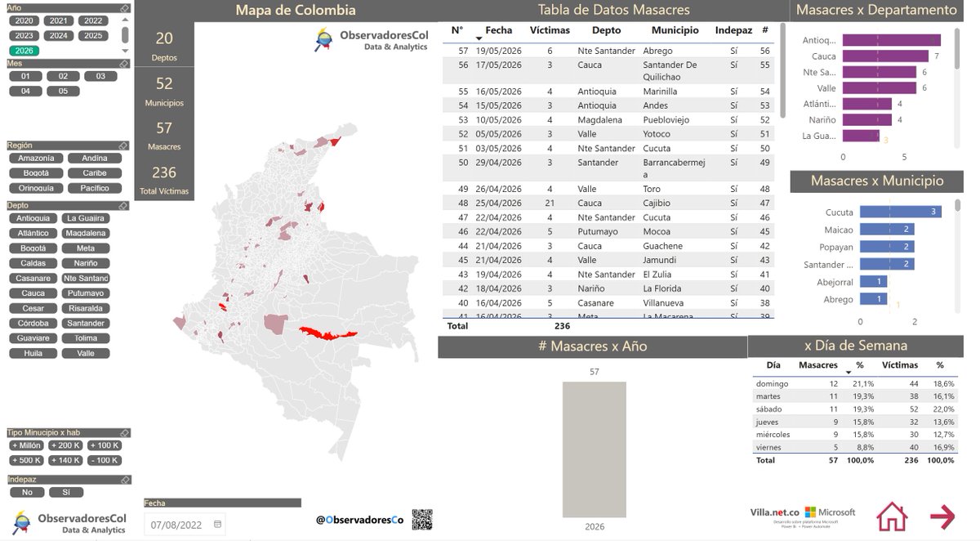
Task: Click the domingo row in day table
Action: click(x=855, y=383)
